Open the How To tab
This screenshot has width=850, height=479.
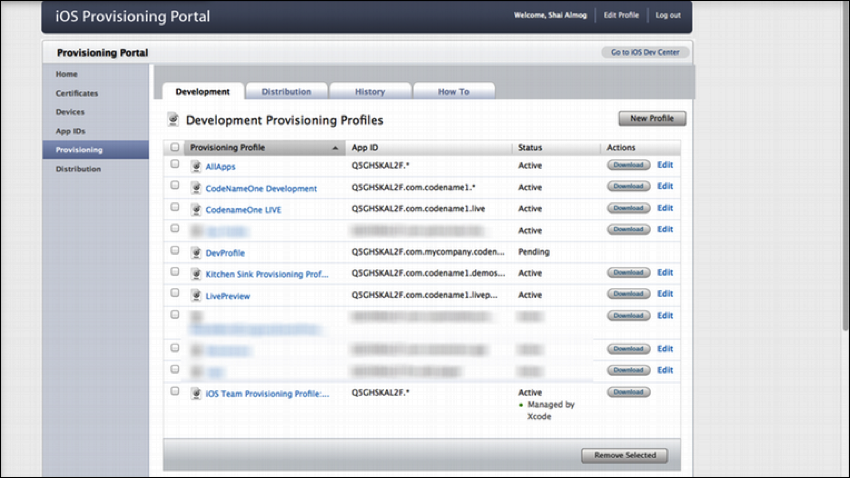pos(454,92)
